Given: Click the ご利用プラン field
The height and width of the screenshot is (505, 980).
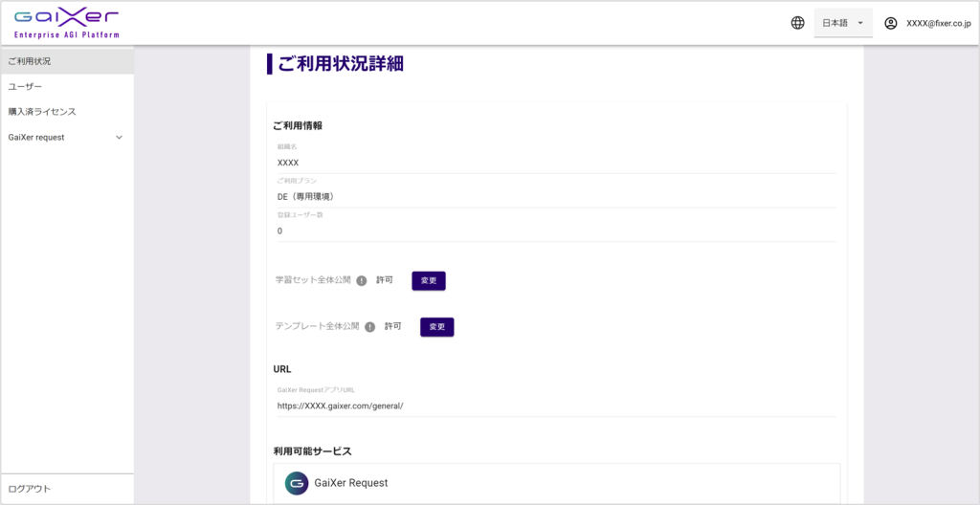Looking at the screenshot, I should pos(555,197).
